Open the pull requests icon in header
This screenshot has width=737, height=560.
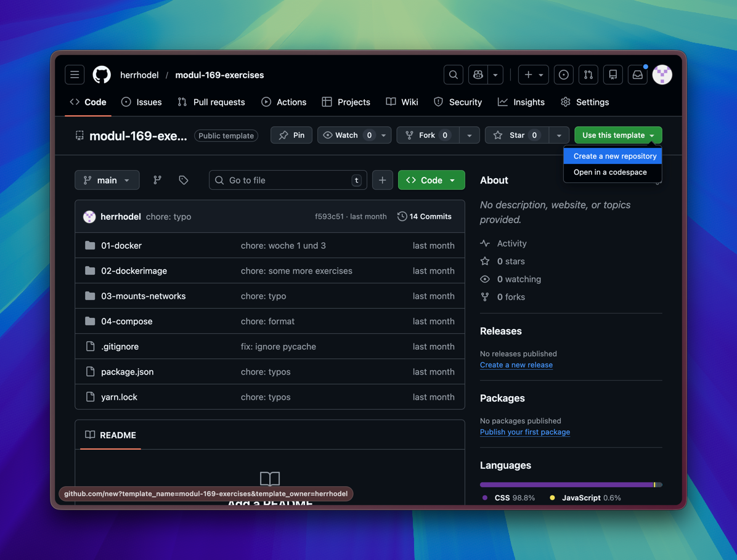pos(588,75)
